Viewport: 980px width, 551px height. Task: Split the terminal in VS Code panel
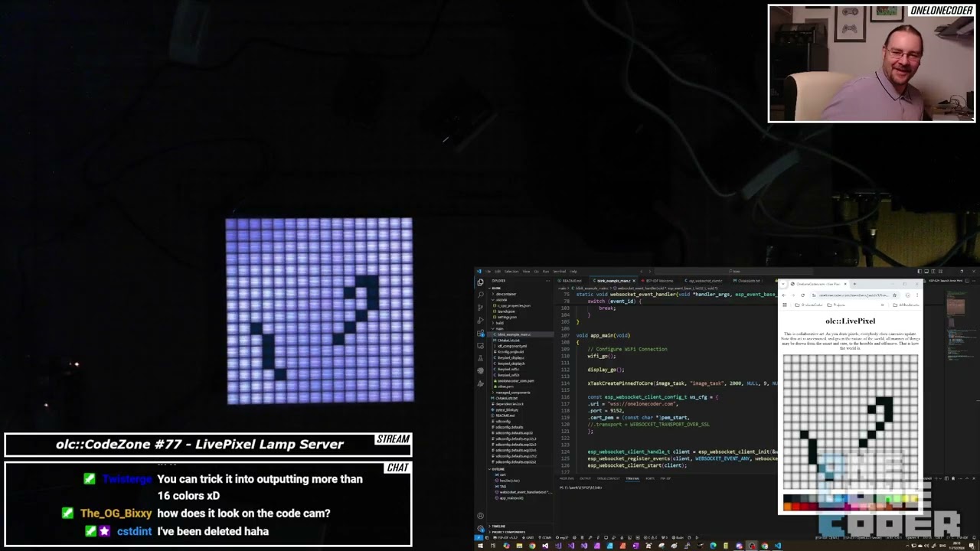click(x=946, y=478)
